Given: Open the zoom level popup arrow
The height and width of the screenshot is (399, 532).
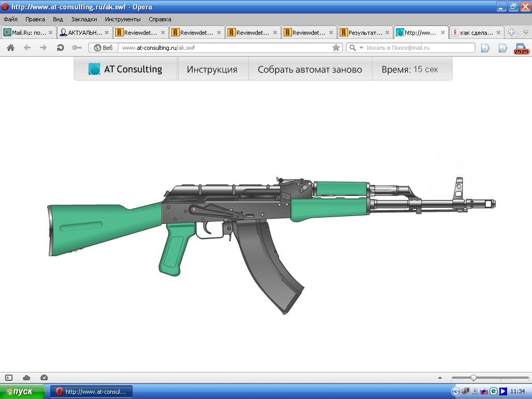Looking at the screenshot, I should point(440,378).
